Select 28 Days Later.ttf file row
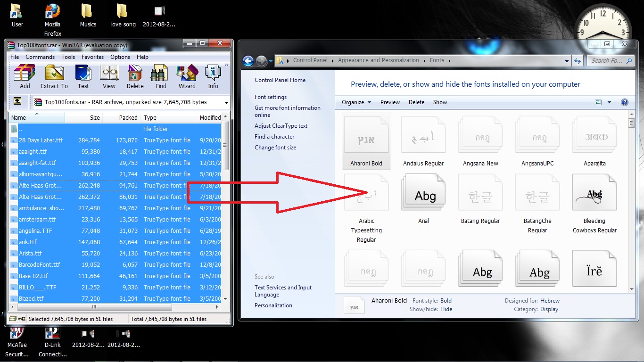 click(115, 140)
